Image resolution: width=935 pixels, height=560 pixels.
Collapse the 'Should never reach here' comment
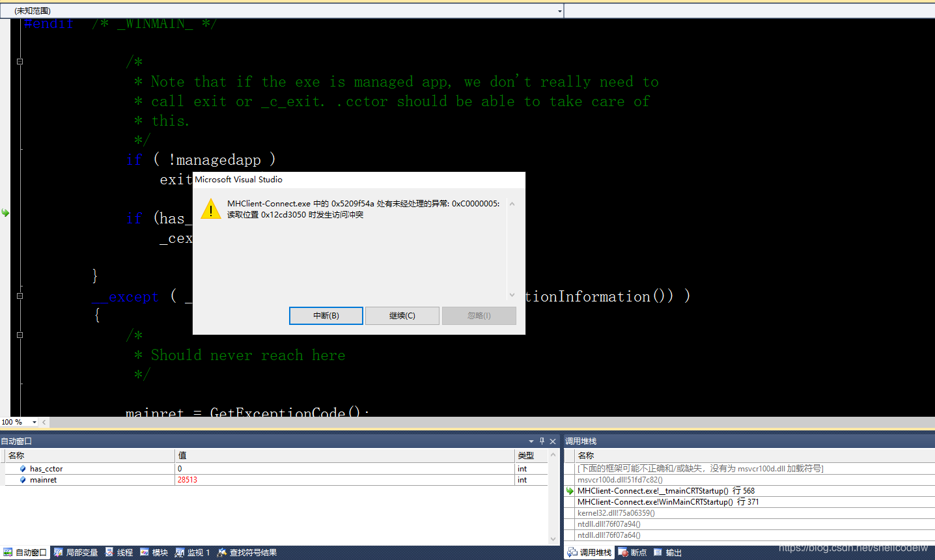click(x=20, y=335)
